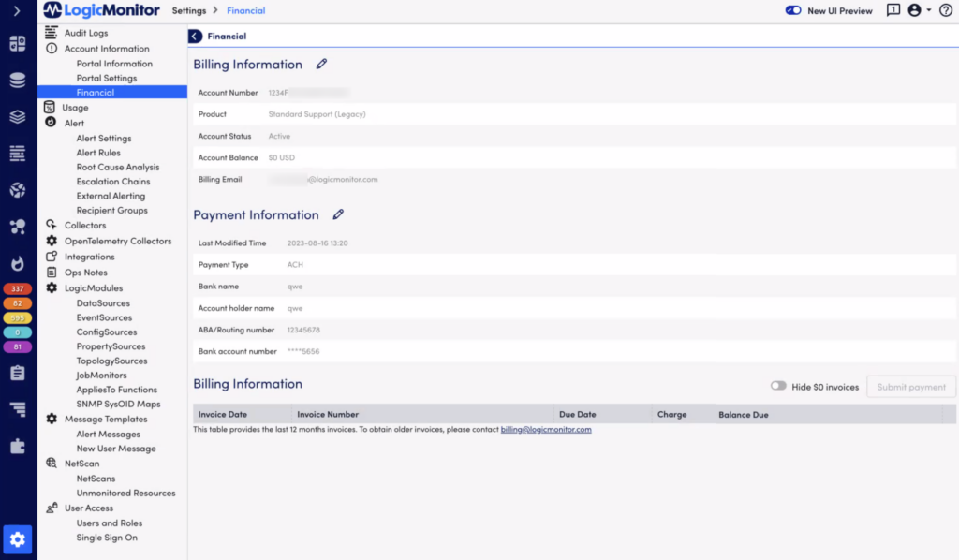Select Alert section in sidebar
The height and width of the screenshot is (560, 959).
coord(74,123)
